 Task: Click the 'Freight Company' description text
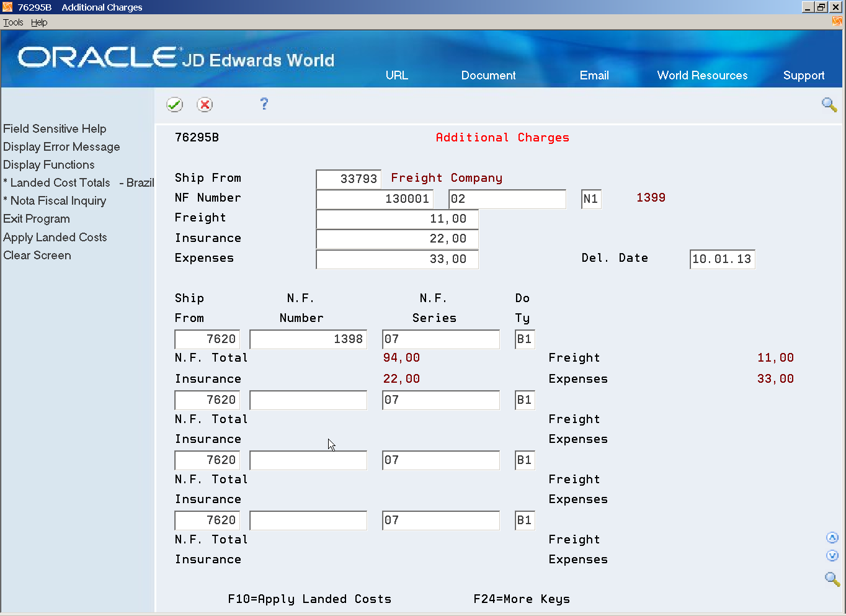[x=447, y=177]
